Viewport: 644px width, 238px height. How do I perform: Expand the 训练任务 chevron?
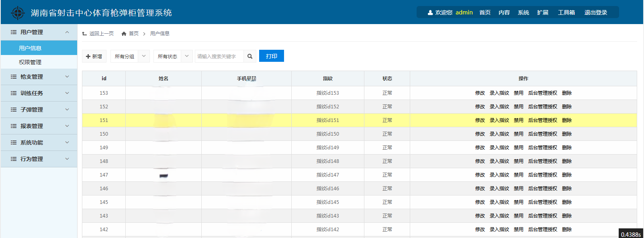[67, 93]
